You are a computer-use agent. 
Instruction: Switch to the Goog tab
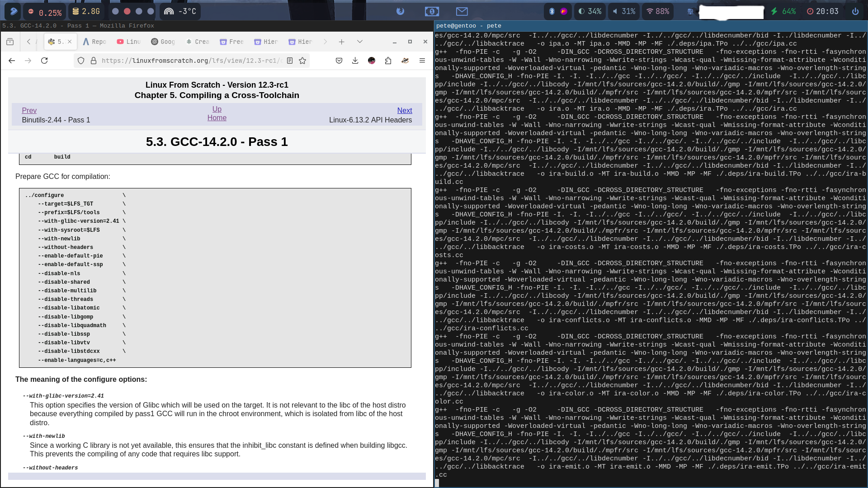click(x=163, y=42)
